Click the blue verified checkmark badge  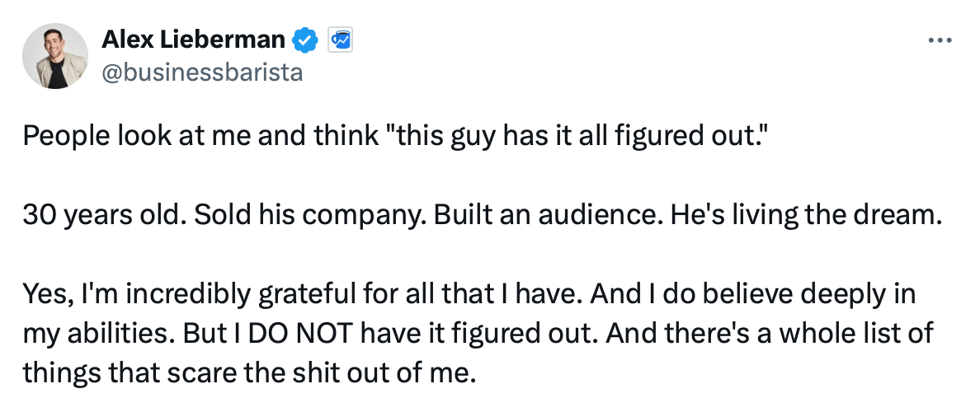(x=307, y=39)
